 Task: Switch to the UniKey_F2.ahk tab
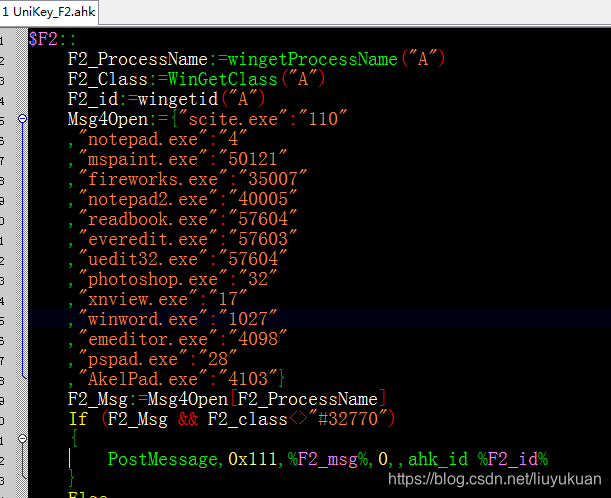(x=49, y=12)
